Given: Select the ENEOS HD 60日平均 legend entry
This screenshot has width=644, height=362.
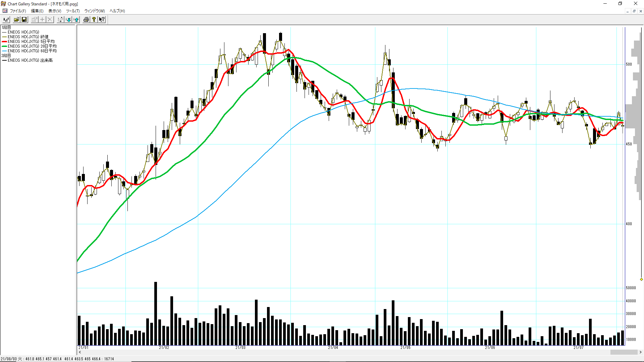Looking at the screenshot, I should tap(32, 51).
